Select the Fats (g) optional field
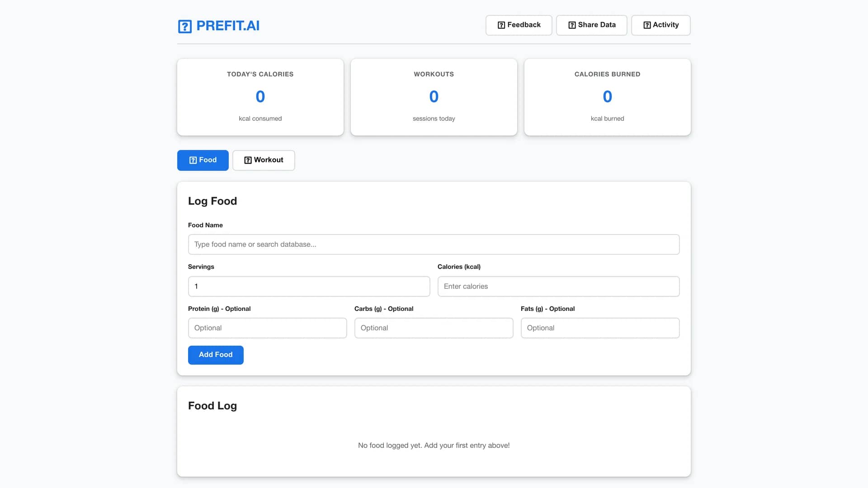 (600, 328)
